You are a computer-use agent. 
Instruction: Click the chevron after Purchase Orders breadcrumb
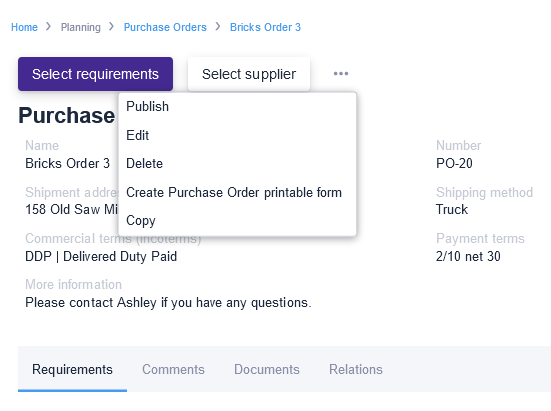coord(218,27)
